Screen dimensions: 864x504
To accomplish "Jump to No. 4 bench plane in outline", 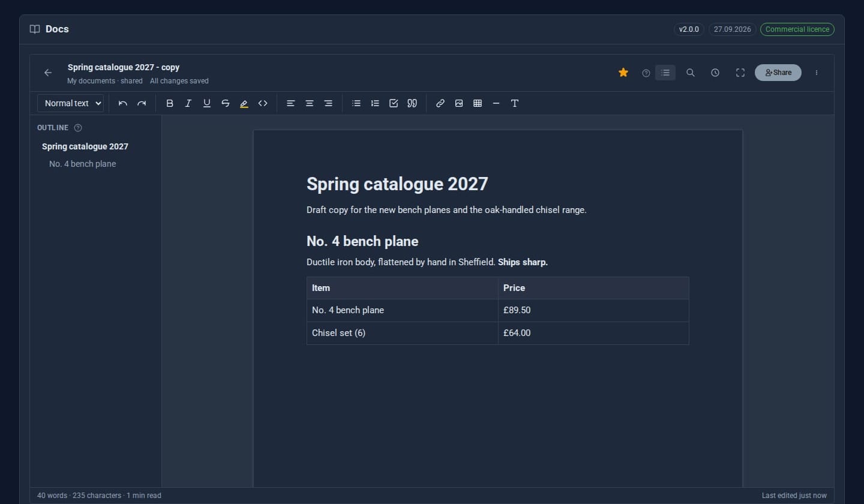I will (83, 164).
